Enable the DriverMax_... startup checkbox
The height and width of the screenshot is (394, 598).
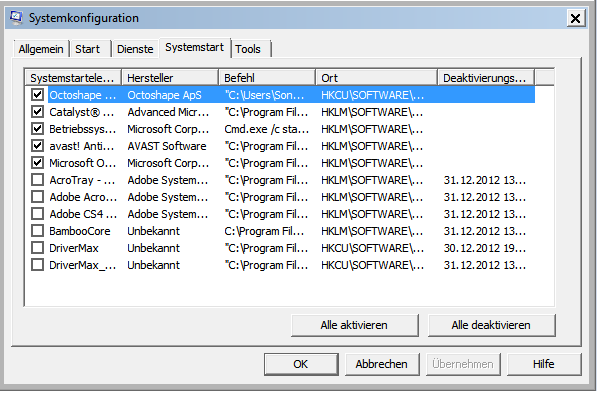pos(37,265)
